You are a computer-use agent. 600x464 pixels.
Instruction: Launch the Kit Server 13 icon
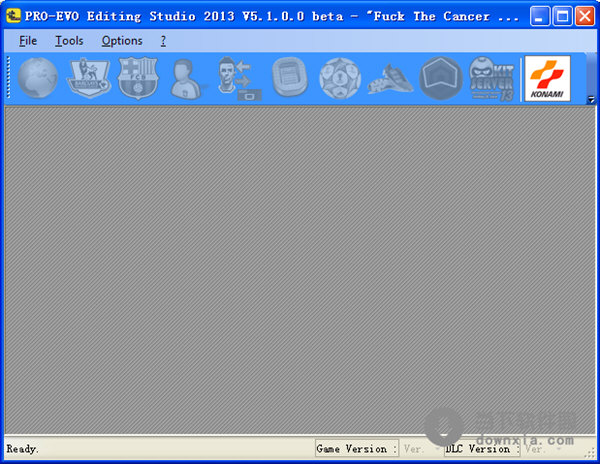coord(491,79)
